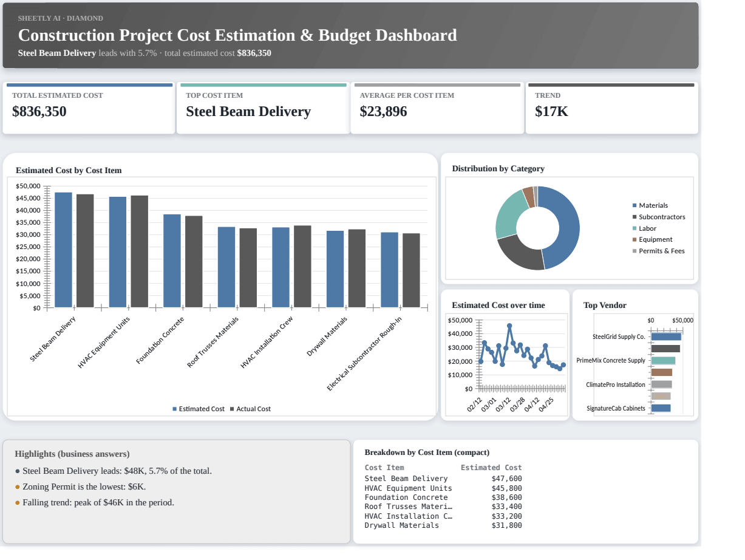The image size is (745, 560).
Task: Click the Breakdown by Cost Item heading
Action: point(427,452)
